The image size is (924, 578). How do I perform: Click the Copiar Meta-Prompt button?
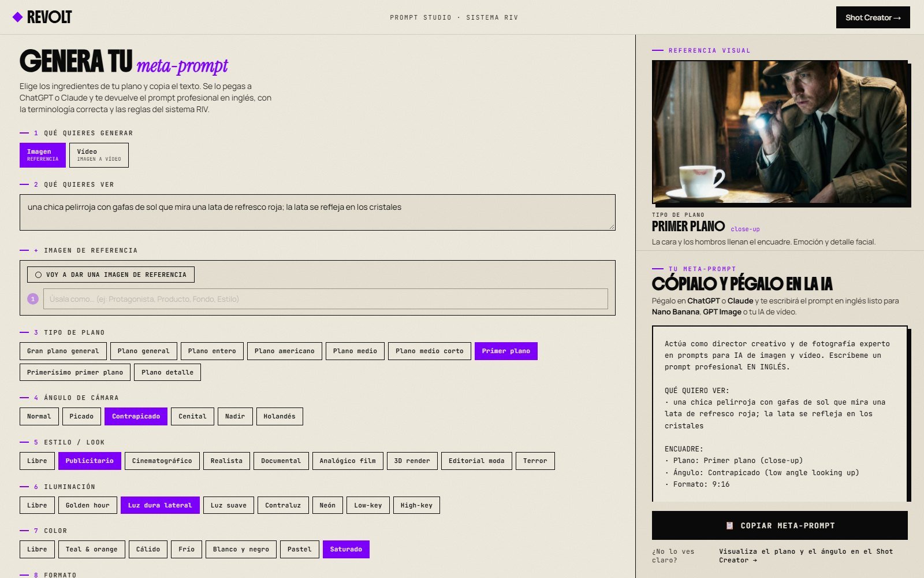780,525
